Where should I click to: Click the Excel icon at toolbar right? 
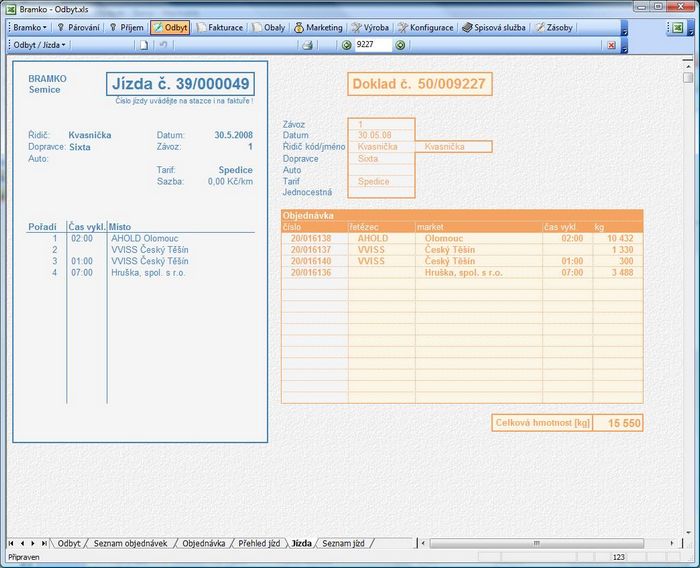pos(678,28)
